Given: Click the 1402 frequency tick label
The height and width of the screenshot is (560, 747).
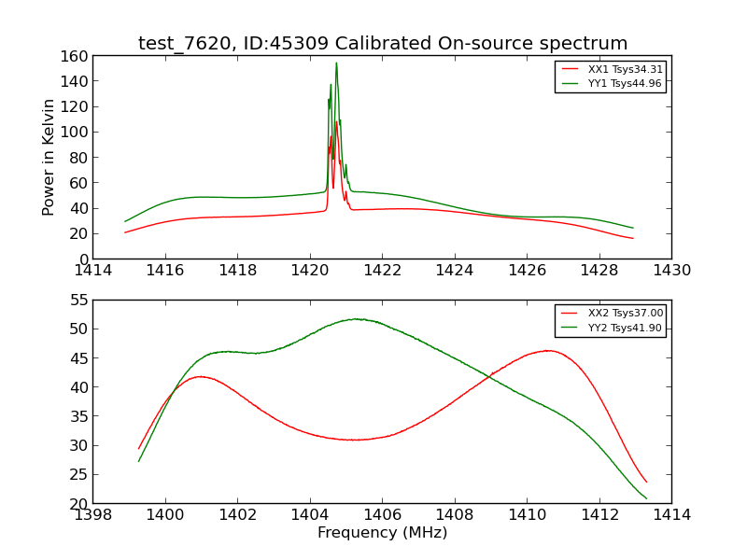Looking at the screenshot, I should 238,515.
